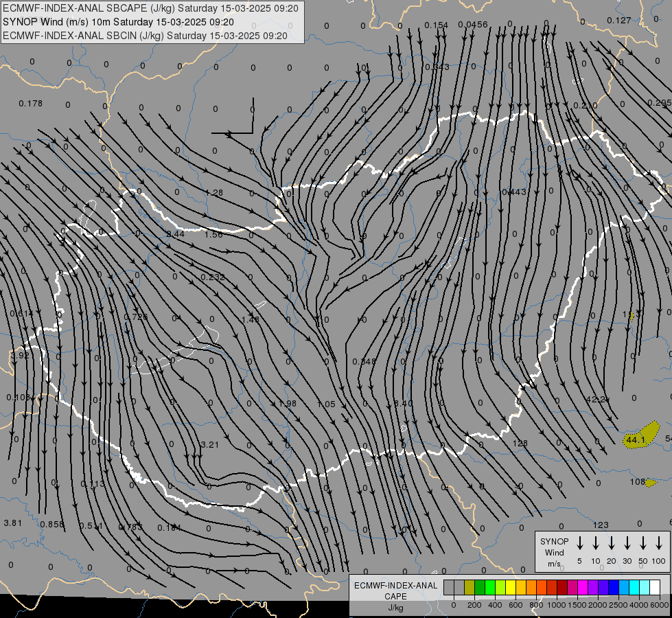672x618 pixels.
Task: Click the 0.443 value on the map
Action: [x=514, y=192]
